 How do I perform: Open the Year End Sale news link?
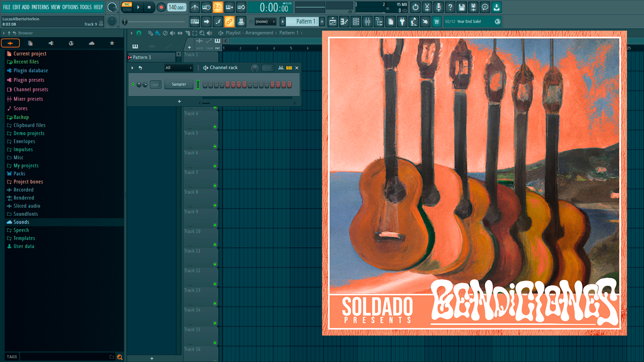click(472, 22)
